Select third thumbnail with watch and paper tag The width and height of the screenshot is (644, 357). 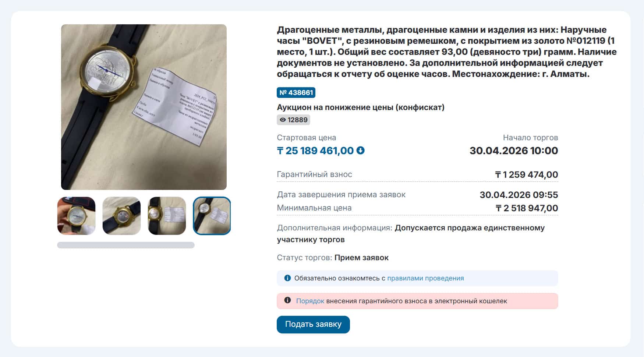point(167,216)
